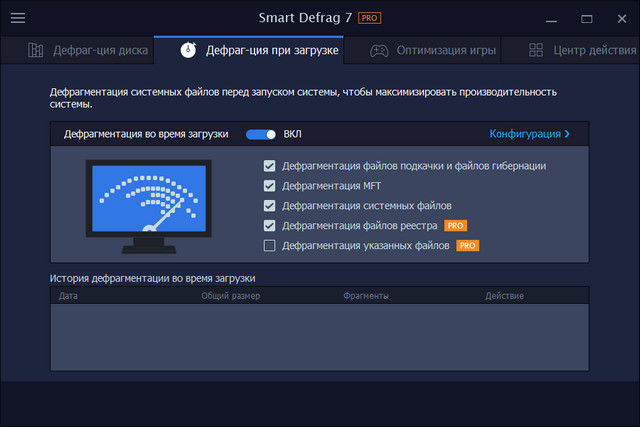Viewport: 640px width, 427px height.
Task: Sort history by Дата column header
Action: (68, 296)
